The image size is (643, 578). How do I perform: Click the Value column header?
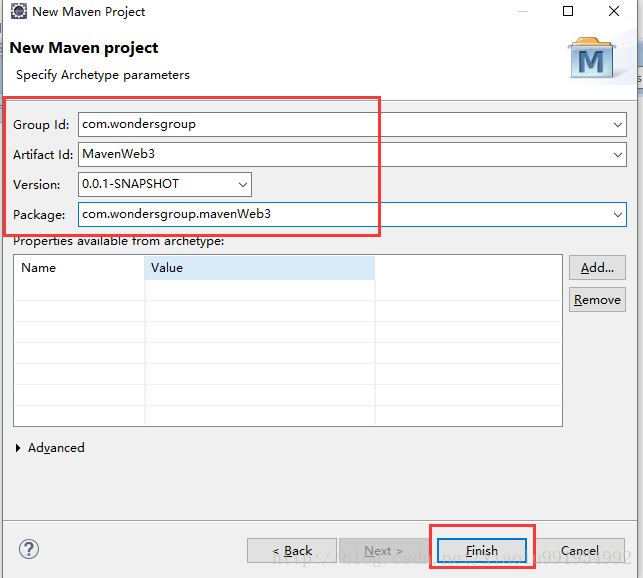[260, 268]
